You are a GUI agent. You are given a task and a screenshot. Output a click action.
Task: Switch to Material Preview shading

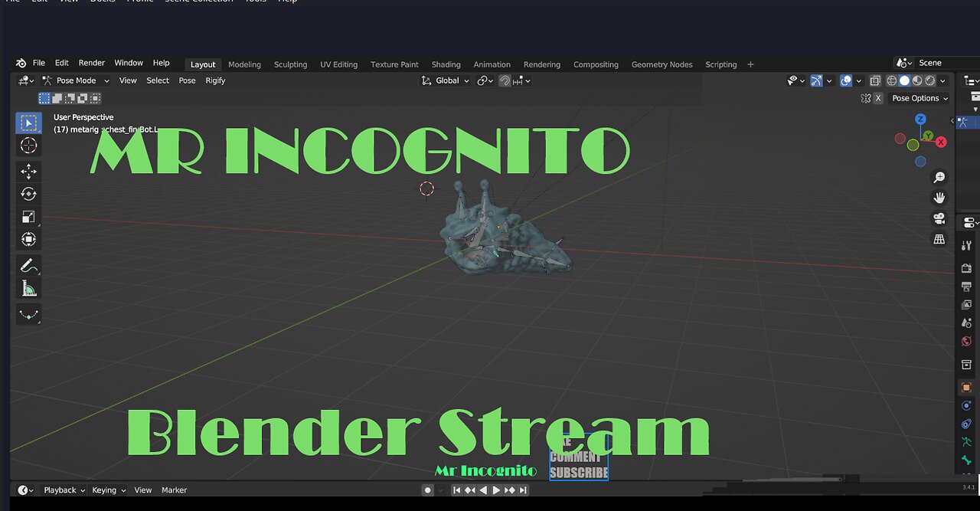[x=917, y=80]
